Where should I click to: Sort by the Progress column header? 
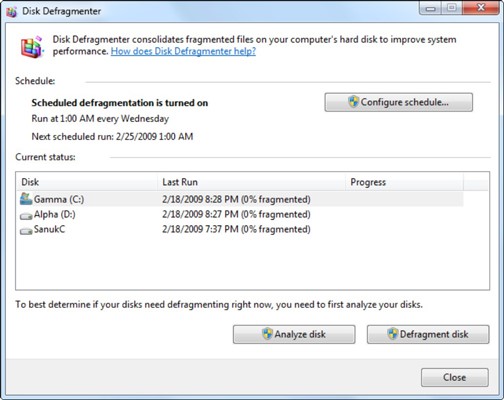click(x=404, y=182)
